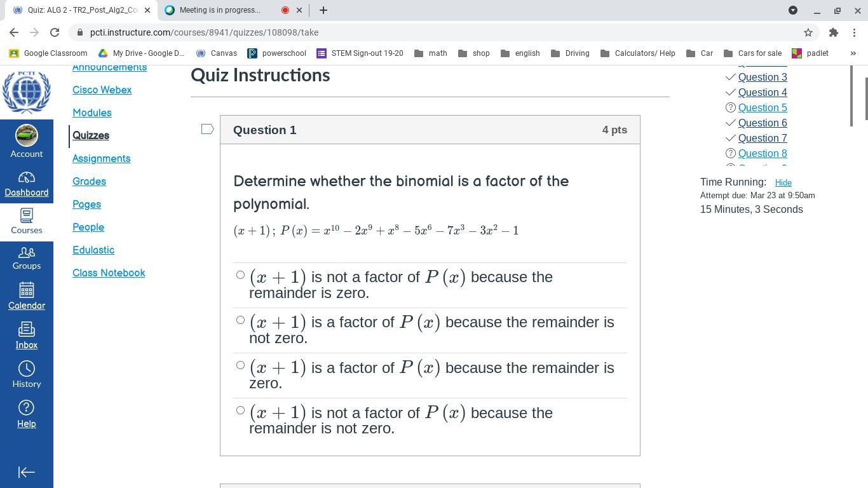Viewport: 868px width, 488px height.
Task: Jump to Question 4
Action: pos(763,93)
